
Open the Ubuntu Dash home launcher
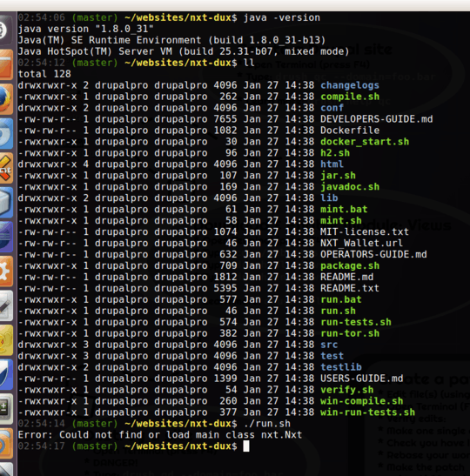tap(4, 30)
